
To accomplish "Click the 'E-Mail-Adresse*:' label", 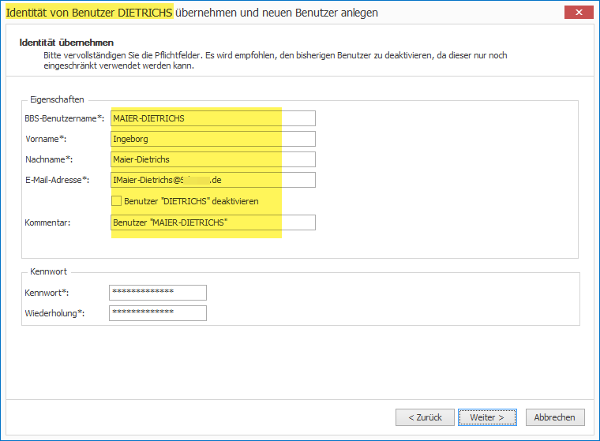I will [57, 180].
